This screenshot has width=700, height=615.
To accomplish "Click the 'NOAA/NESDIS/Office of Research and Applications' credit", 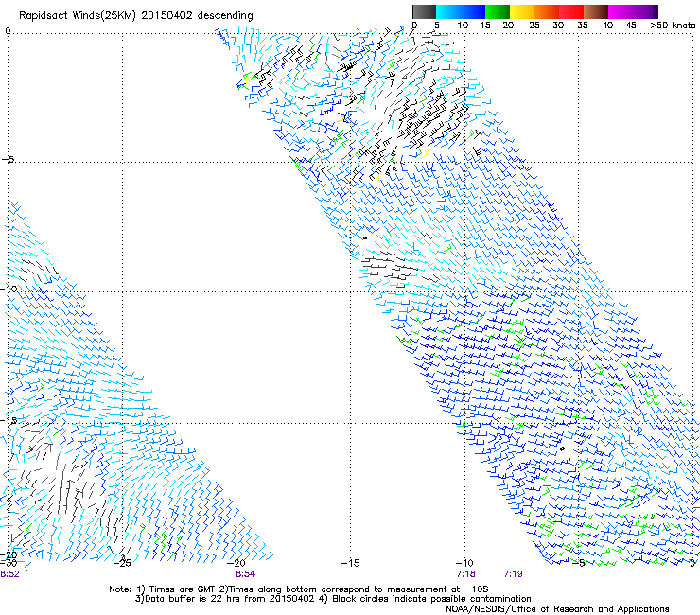I will [x=557, y=609].
